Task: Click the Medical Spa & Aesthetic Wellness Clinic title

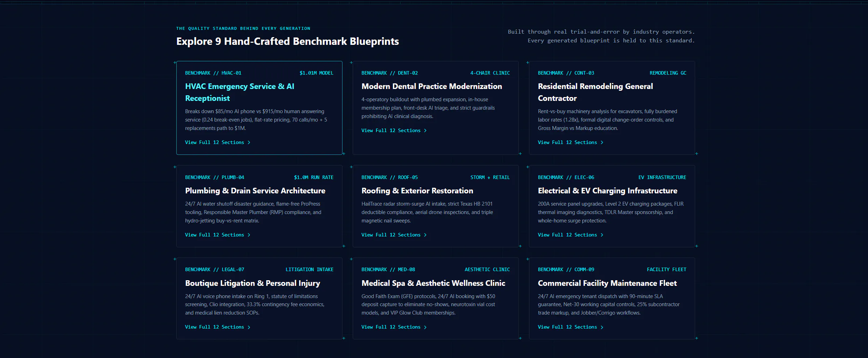Action: [433, 283]
